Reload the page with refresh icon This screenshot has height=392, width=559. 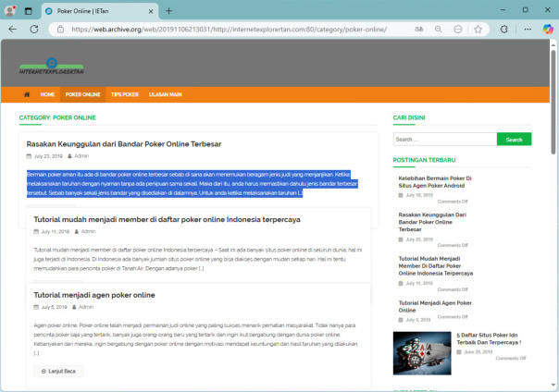click(x=34, y=30)
